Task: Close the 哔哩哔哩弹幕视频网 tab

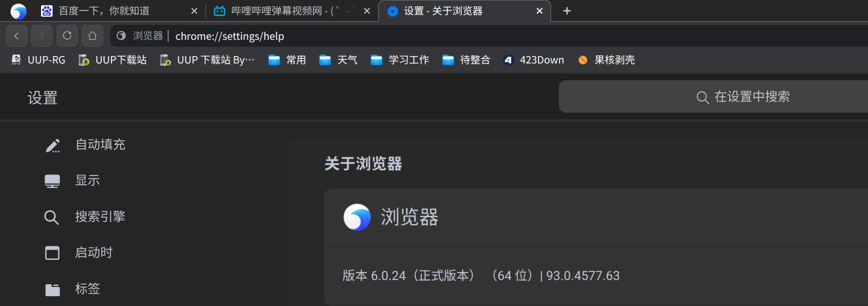Action: (x=368, y=11)
